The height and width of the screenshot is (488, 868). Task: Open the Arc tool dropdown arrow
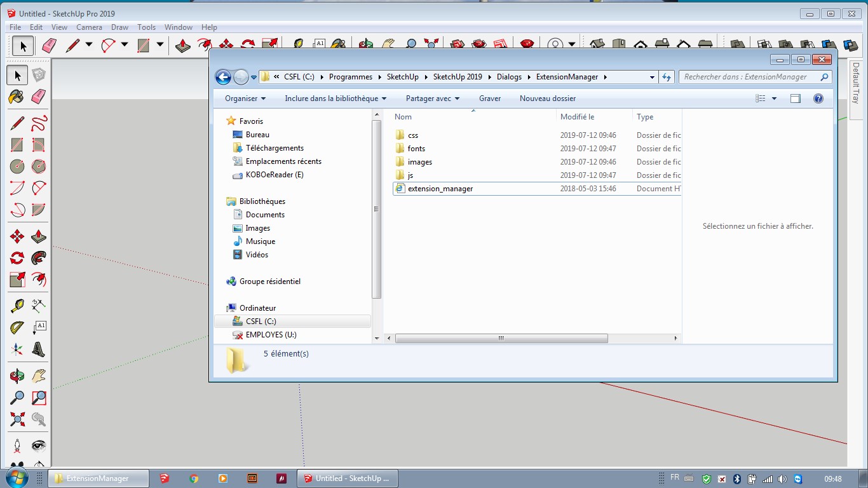click(125, 45)
